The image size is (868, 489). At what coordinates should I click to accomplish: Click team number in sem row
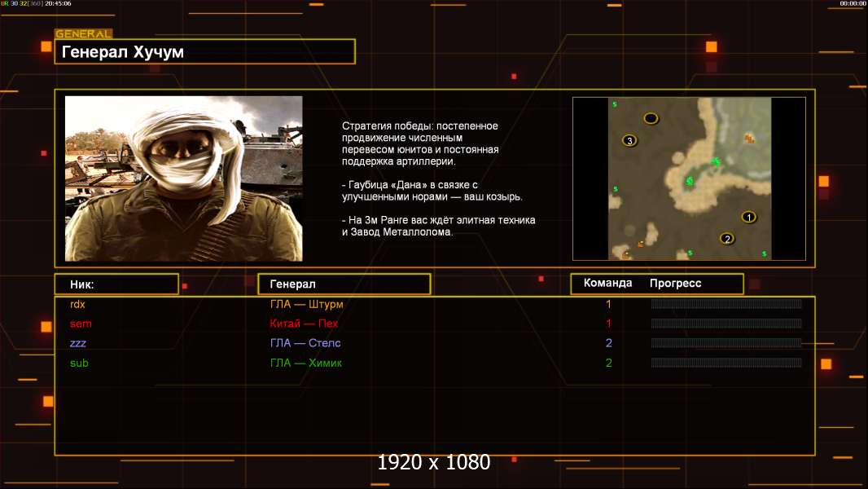point(608,324)
